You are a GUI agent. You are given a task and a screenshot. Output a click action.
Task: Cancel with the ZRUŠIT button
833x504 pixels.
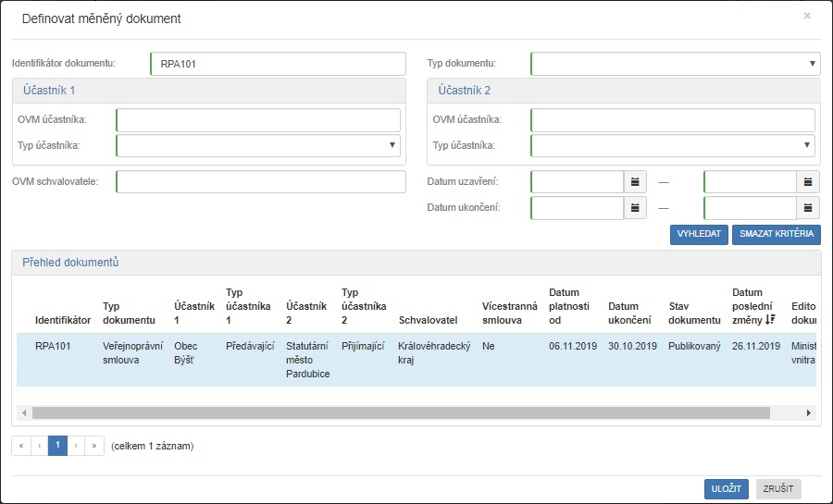778,489
